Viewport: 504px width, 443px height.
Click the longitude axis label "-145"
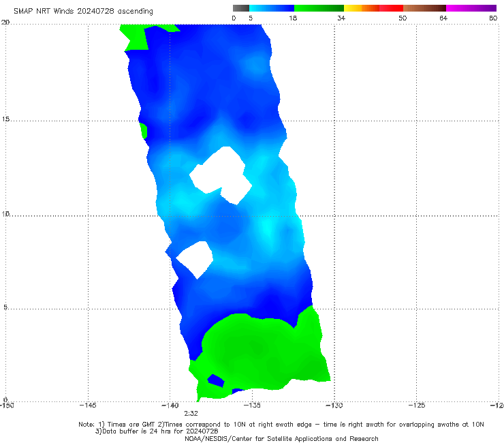click(x=88, y=406)
